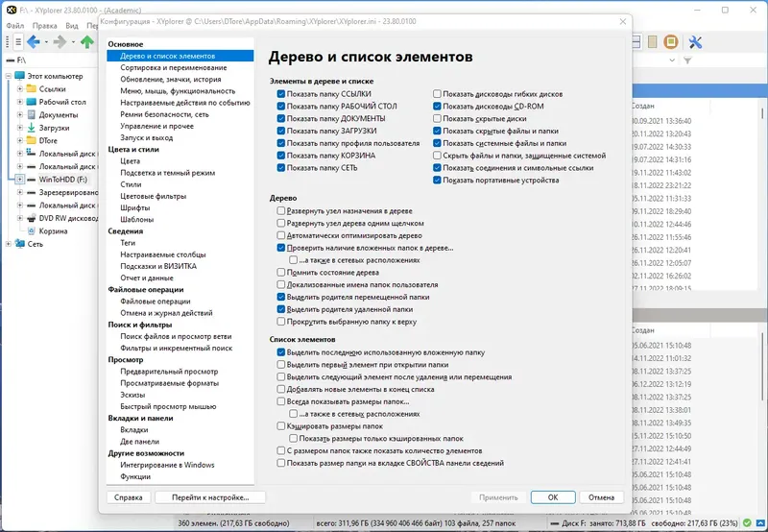Click the green check icon in status bar
The width and height of the screenshot is (768, 532).
coord(747,523)
